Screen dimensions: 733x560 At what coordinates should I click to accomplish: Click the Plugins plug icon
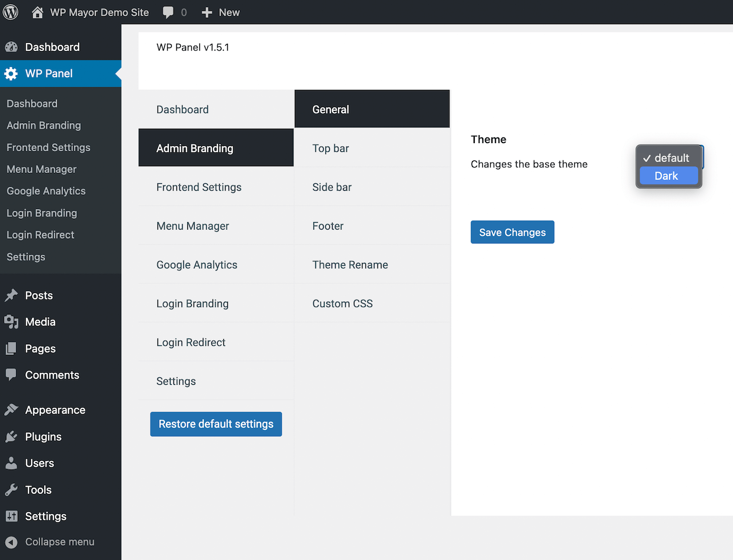point(11,436)
